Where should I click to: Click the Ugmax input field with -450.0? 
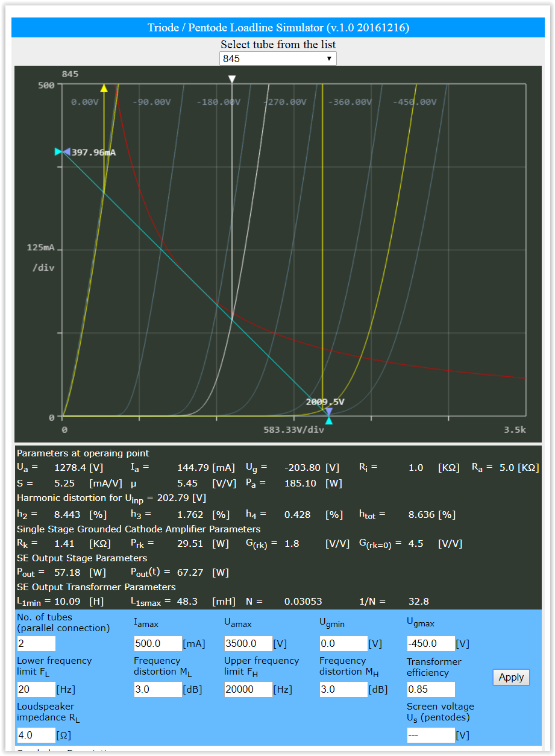tap(431, 643)
